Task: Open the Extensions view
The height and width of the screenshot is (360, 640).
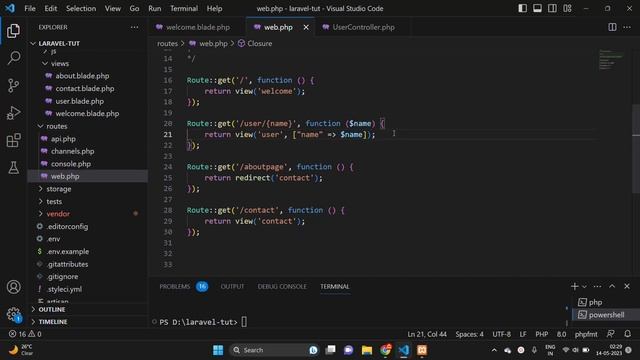Action: pyautogui.click(x=13, y=140)
